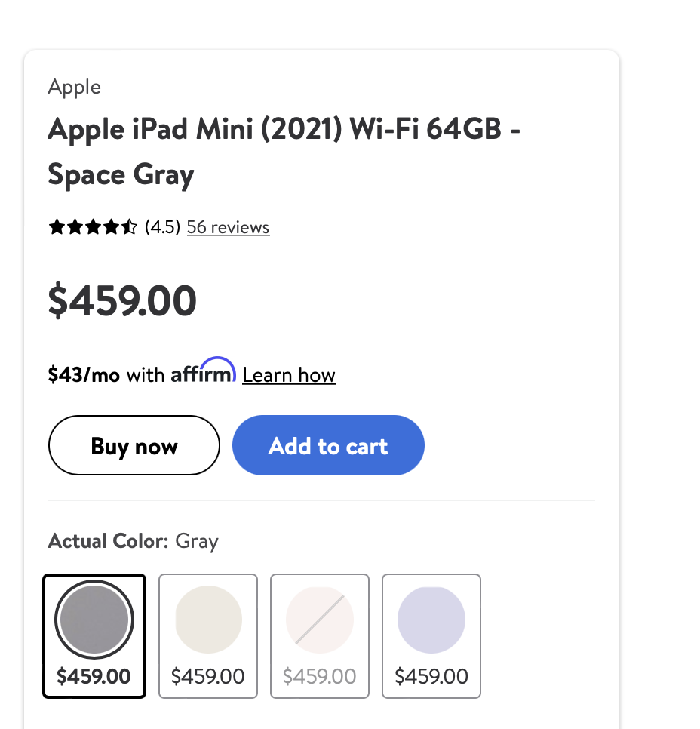The image size is (700, 729).
Task: Choose the cream Starlight color swatch
Action: tap(208, 620)
